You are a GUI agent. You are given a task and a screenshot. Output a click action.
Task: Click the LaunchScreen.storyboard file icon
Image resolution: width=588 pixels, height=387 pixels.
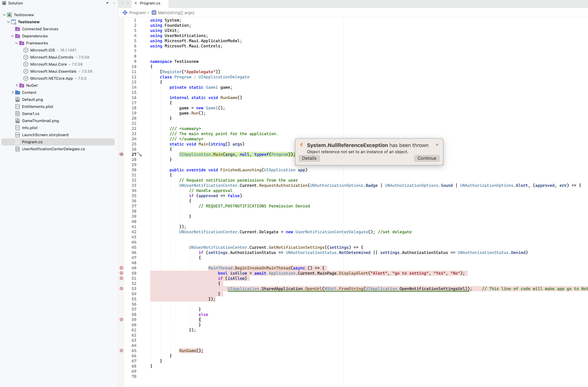18,135
